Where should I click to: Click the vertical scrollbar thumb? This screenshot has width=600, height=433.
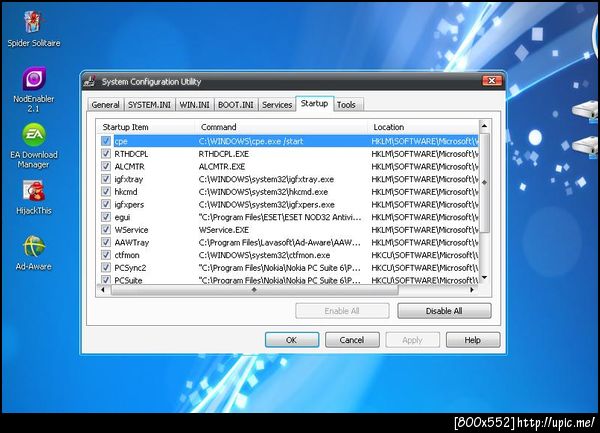(x=484, y=182)
